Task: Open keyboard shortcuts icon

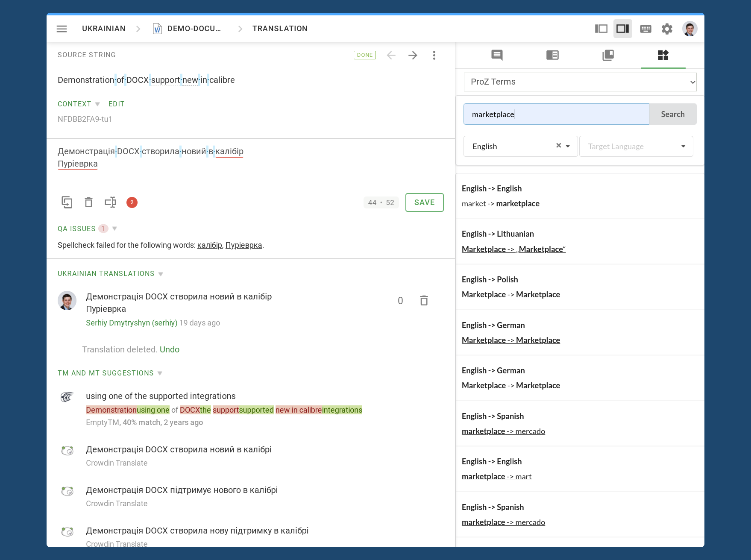Action: [x=645, y=29]
